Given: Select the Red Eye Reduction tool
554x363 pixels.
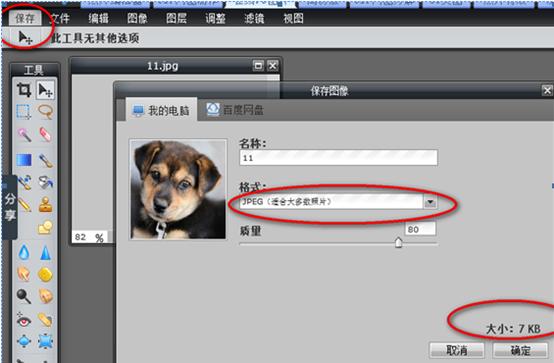Looking at the screenshot, I should point(24,321).
